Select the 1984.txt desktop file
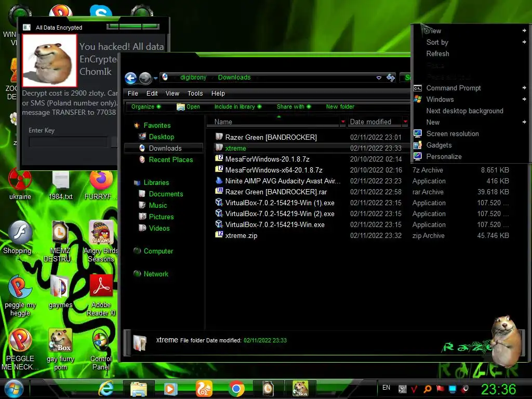 tap(61, 185)
